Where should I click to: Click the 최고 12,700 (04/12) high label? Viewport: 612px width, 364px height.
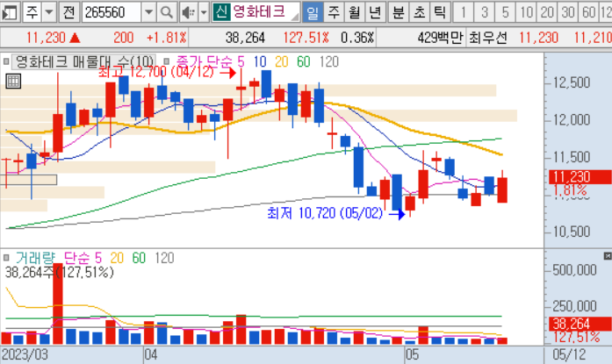(156, 72)
